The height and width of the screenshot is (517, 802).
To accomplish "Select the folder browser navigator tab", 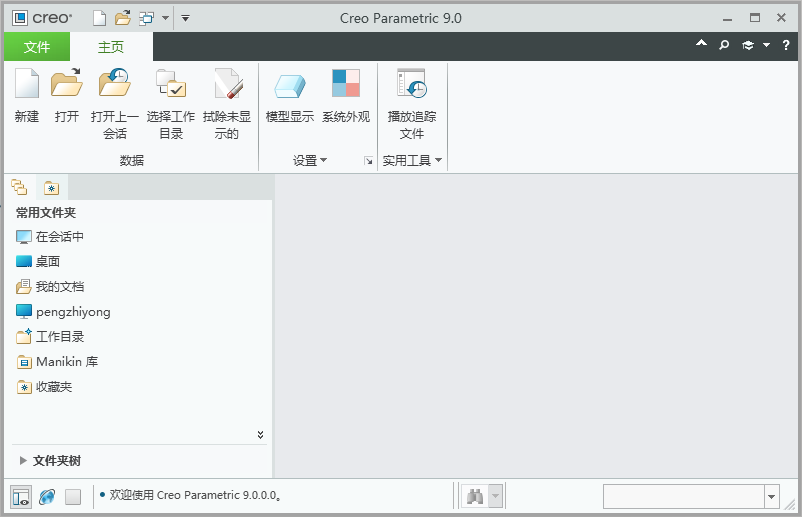I will tap(19, 187).
